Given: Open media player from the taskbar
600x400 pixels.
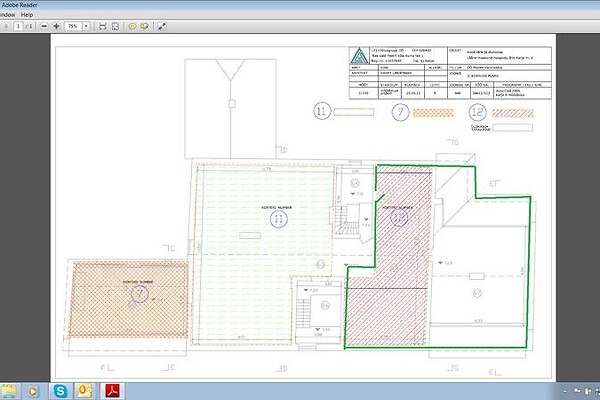Looking at the screenshot, I should [34, 389].
